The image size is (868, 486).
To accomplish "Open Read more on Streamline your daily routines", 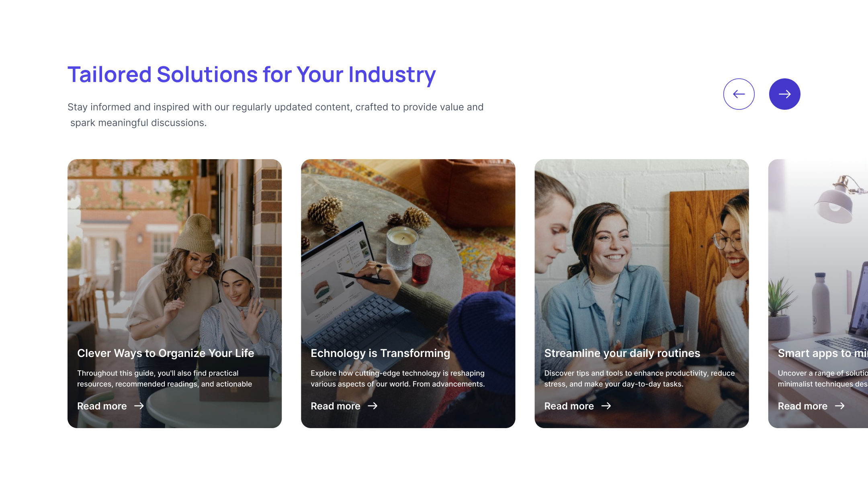I will coord(569,406).
